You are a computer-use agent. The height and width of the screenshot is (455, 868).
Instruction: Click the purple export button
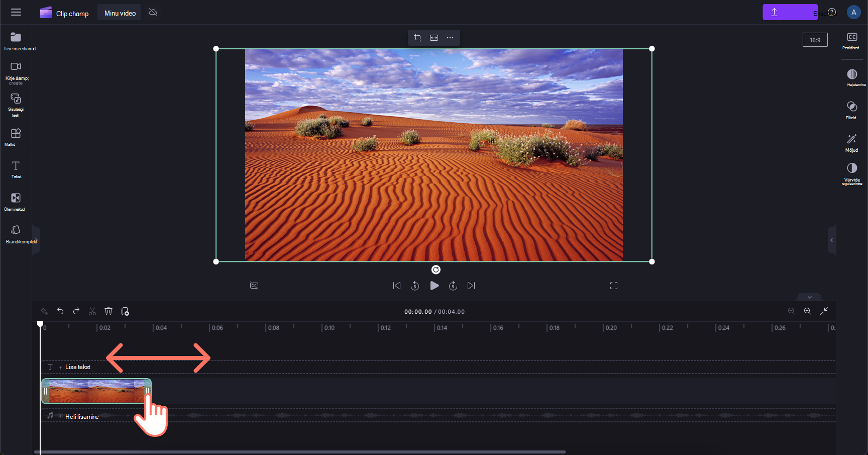[x=790, y=12]
